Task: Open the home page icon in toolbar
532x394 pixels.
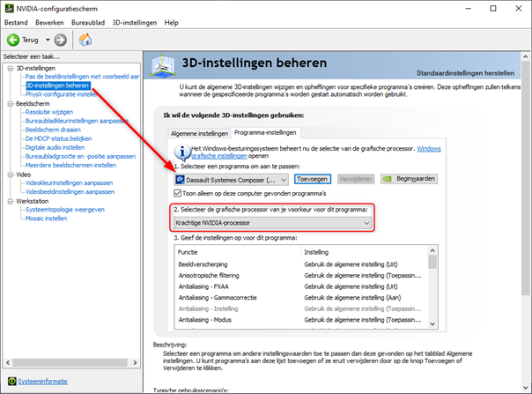Action: [x=85, y=40]
